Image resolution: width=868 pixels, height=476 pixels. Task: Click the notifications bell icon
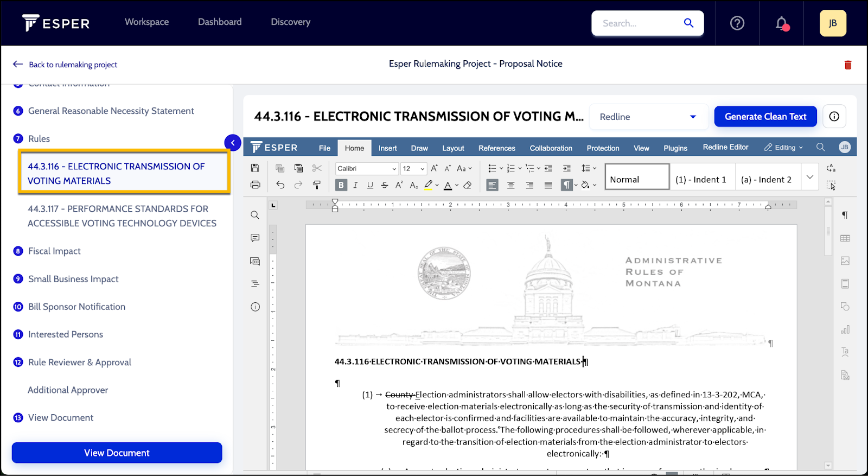coord(781,23)
